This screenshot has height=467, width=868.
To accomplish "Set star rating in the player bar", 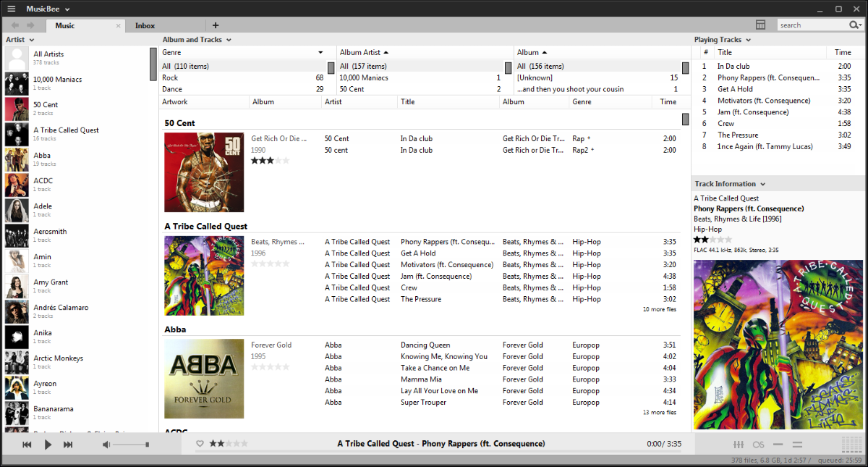I will (229, 443).
